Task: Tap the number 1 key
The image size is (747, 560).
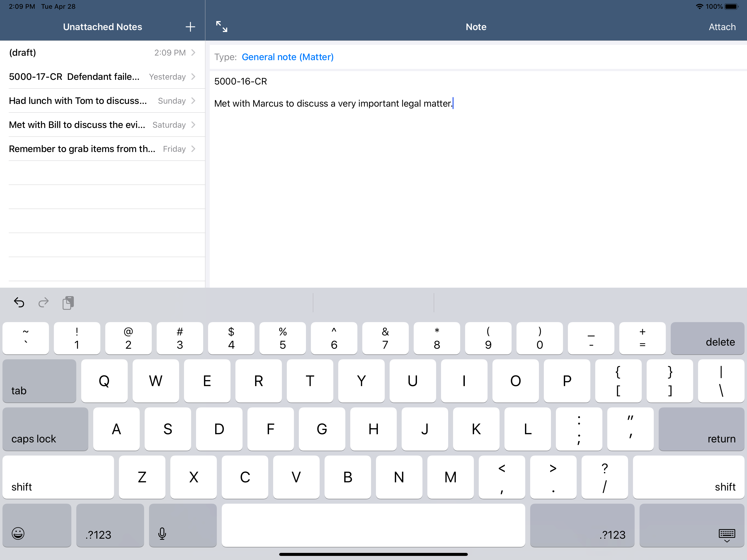Action: (x=77, y=338)
